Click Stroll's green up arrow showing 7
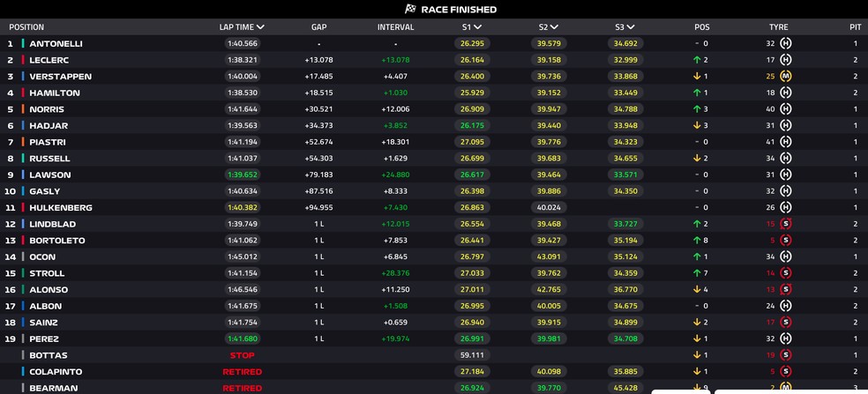The width and height of the screenshot is (868, 394). [x=696, y=273]
